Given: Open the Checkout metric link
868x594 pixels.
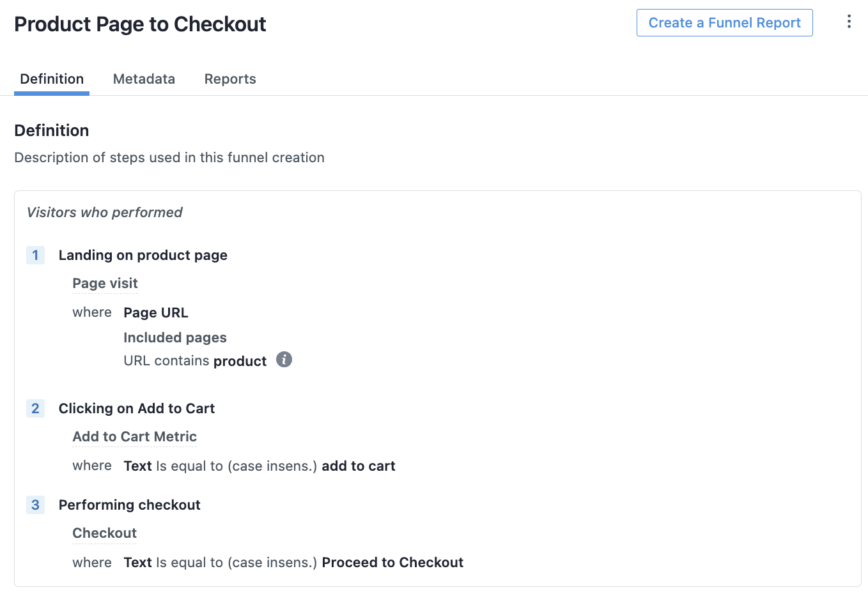Looking at the screenshot, I should [104, 533].
